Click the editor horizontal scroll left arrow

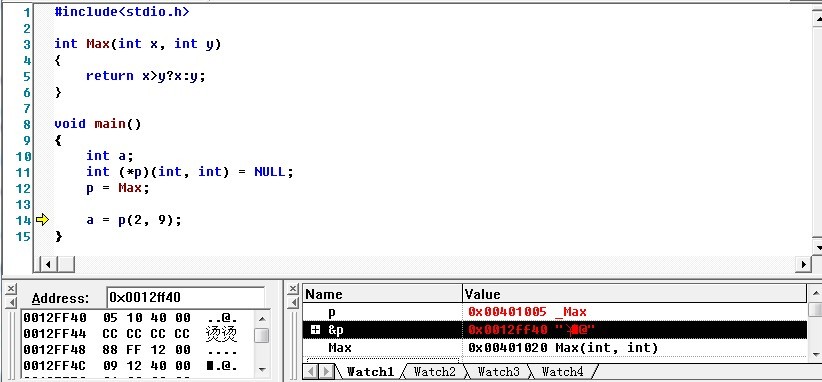pos(48,265)
